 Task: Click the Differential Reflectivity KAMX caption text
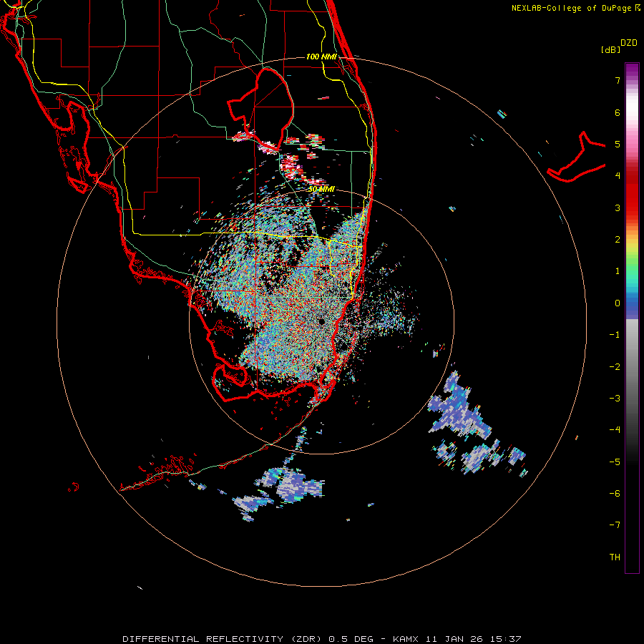322,639
